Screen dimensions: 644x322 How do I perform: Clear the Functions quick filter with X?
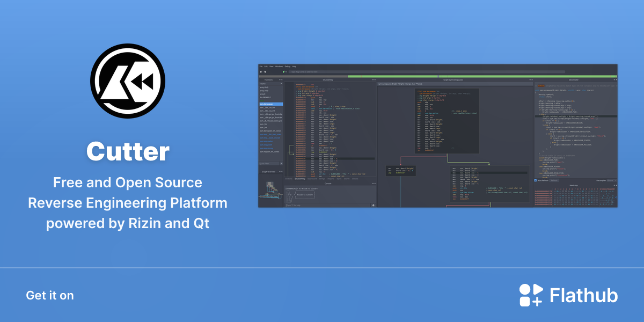pyautogui.click(x=280, y=163)
